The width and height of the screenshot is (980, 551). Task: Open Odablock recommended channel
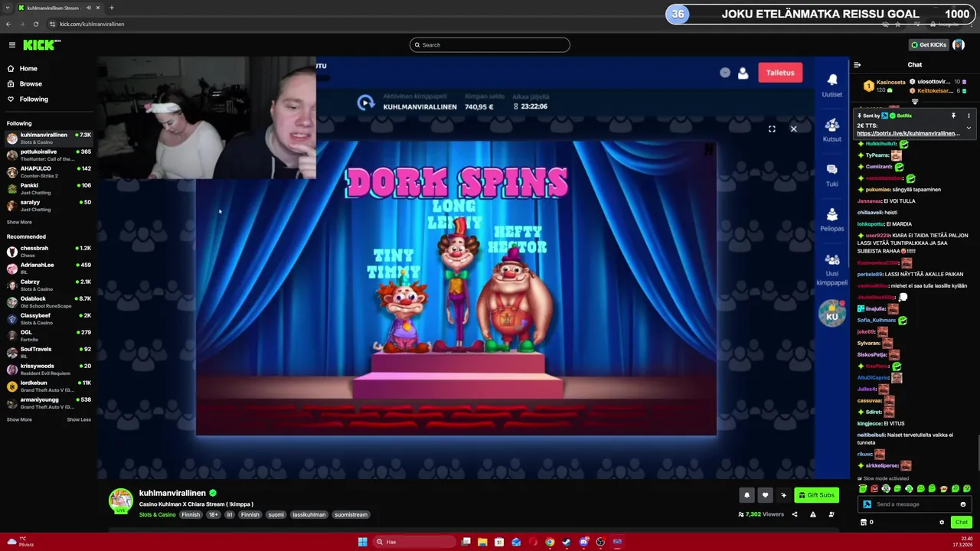coord(48,302)
